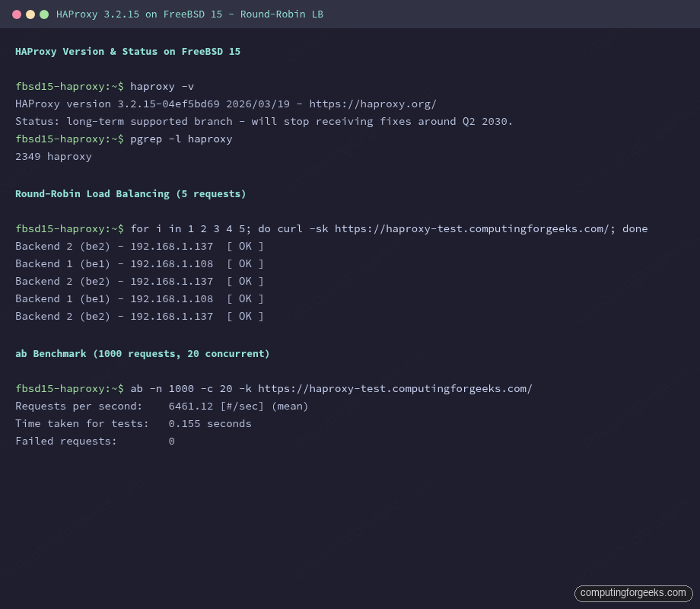
Task: Click the computingforgeeks.com badge
Action: click(633, 593)
